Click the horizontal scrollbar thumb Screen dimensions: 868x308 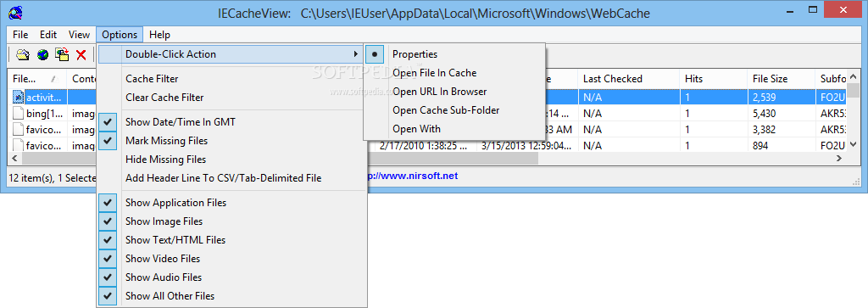tap(280, 159)
